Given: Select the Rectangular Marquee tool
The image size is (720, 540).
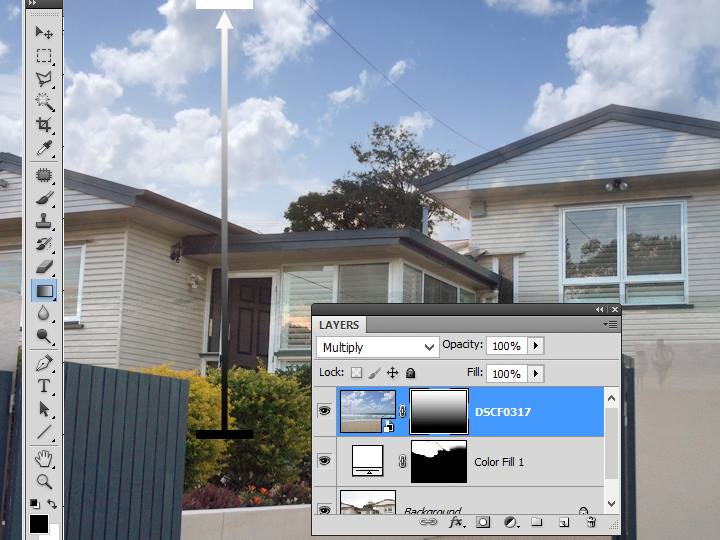Looking at the screenshot, I should tap(44, 56).
